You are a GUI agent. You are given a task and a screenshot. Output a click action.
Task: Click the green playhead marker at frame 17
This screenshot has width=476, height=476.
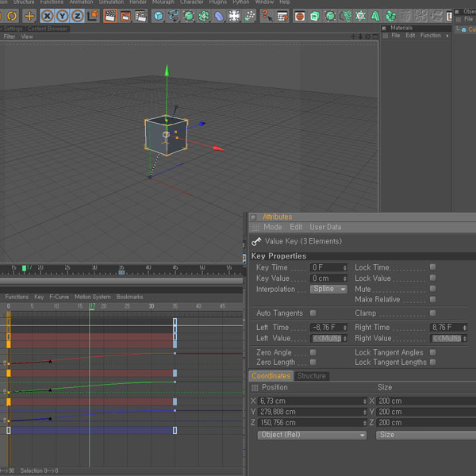91,307
